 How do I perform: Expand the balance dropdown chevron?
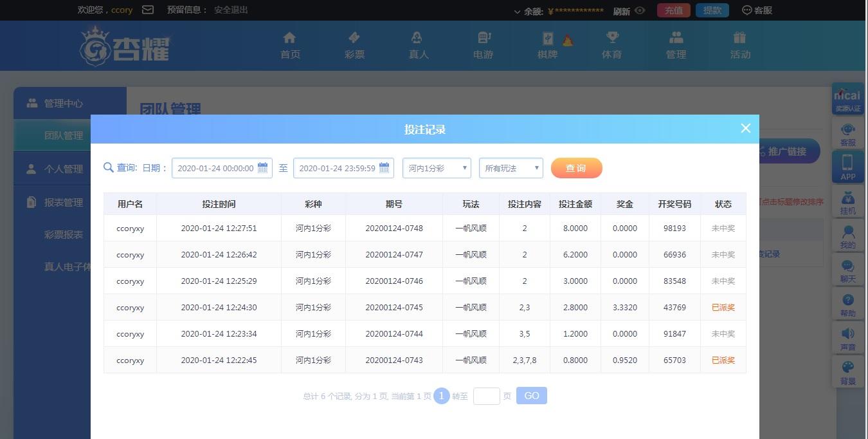click(x=517, y=12)
